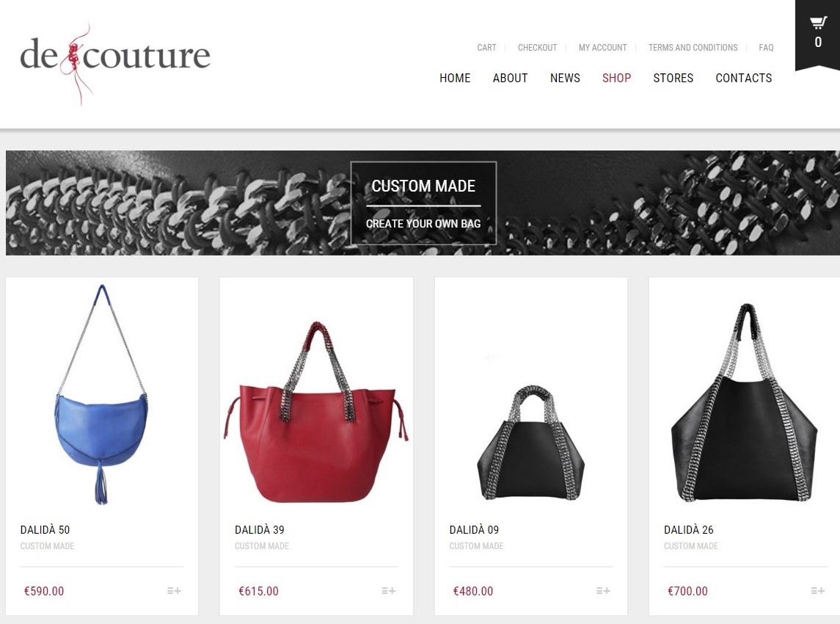The image size is (840, 624).
Task: Open the blue Dalidà 50 bag image
Action: click(x=101, y=394)
